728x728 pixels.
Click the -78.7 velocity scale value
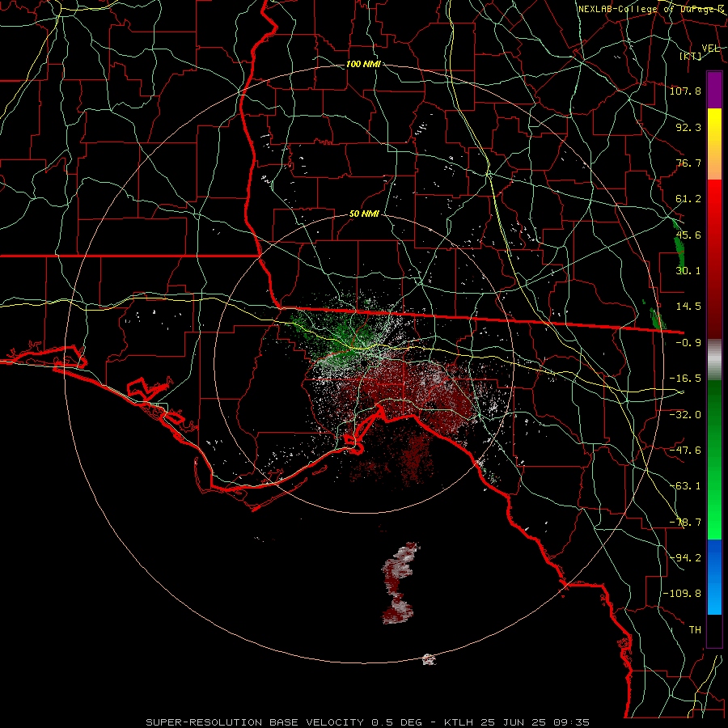pos(685,523)
